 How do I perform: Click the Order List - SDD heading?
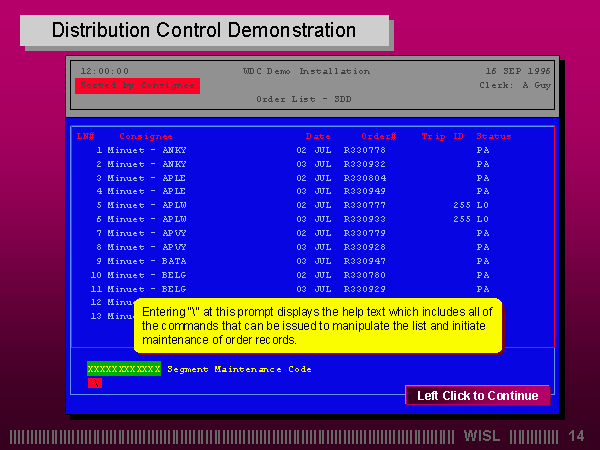click(304, 99)
